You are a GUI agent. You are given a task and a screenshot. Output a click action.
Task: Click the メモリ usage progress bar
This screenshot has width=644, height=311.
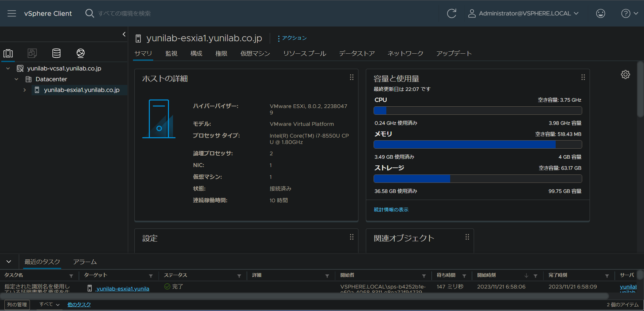(478, 144)
